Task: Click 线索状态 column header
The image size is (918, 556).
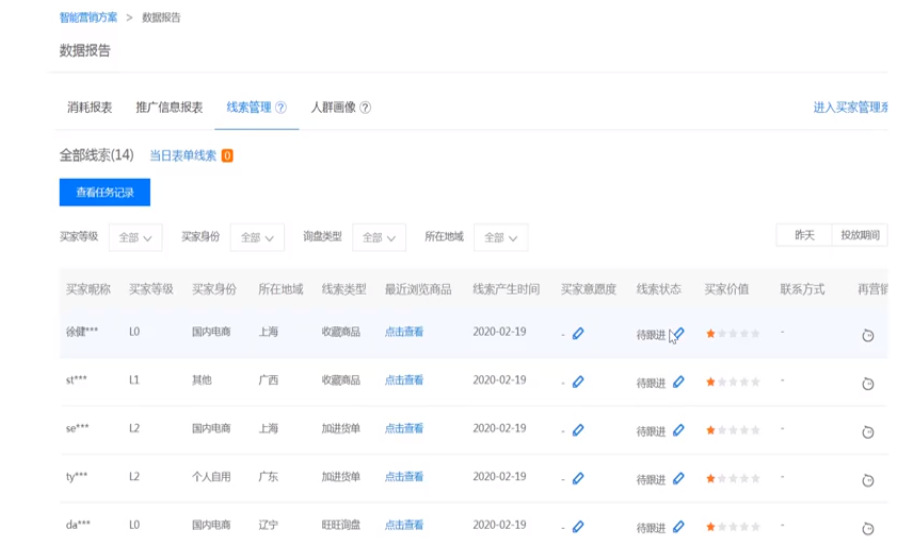Action: pyautogui.click(x=659, y=289)
